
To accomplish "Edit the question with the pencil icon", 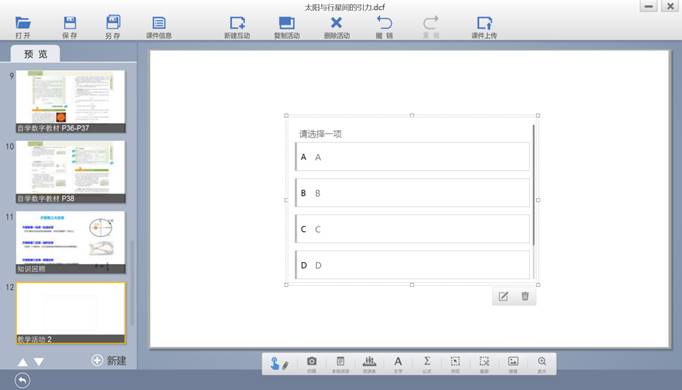I will 503,297.
